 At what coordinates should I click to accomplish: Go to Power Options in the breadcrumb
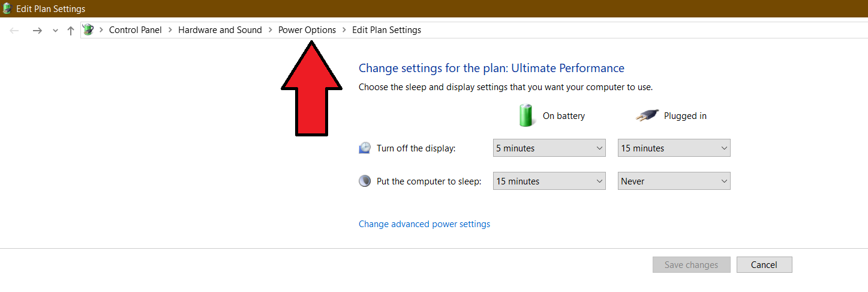click(307, 30)
